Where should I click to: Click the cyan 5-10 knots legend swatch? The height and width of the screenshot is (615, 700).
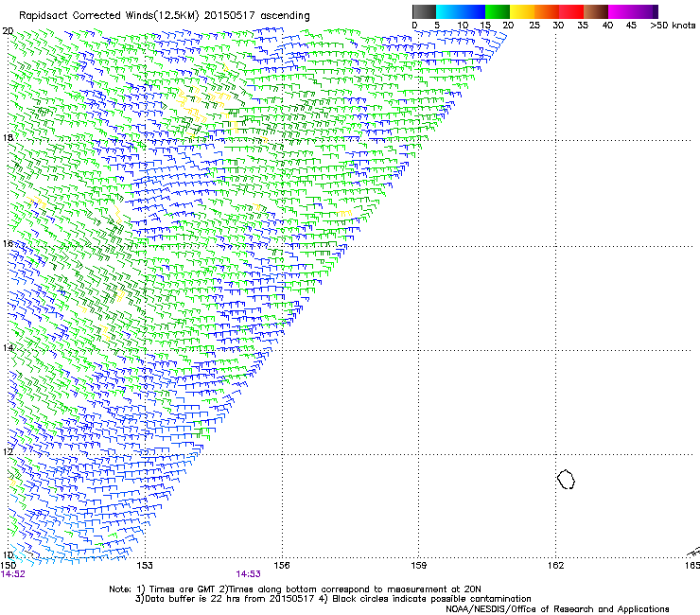point(448,11)
